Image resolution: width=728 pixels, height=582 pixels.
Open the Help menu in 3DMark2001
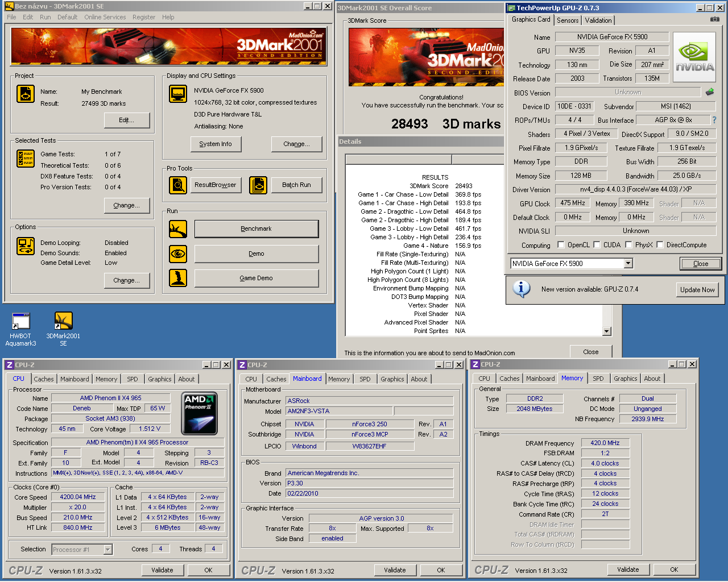point(168,17)
